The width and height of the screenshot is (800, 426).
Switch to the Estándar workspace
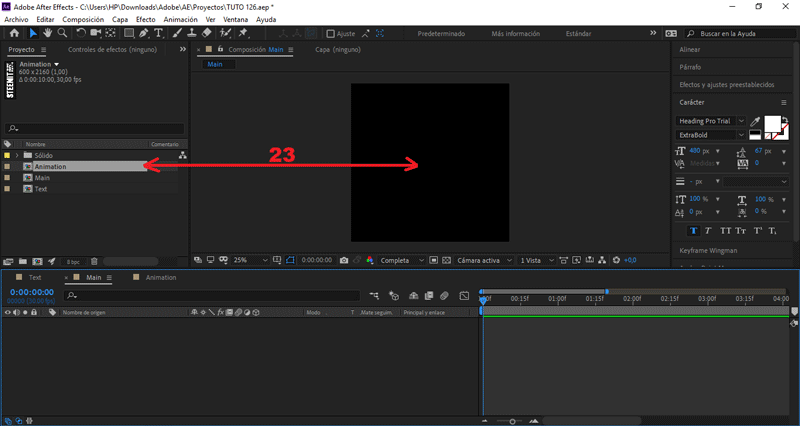click(x=579, y=34)
